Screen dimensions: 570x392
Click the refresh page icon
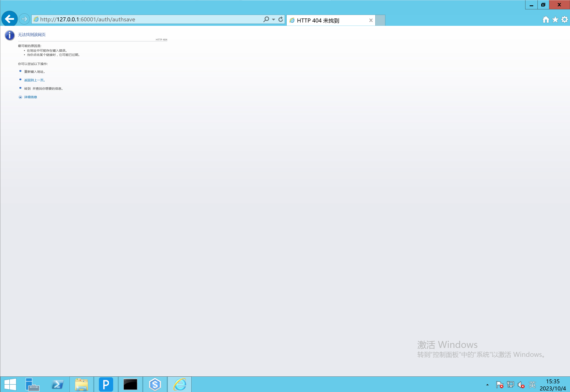[x=280, y=19]
